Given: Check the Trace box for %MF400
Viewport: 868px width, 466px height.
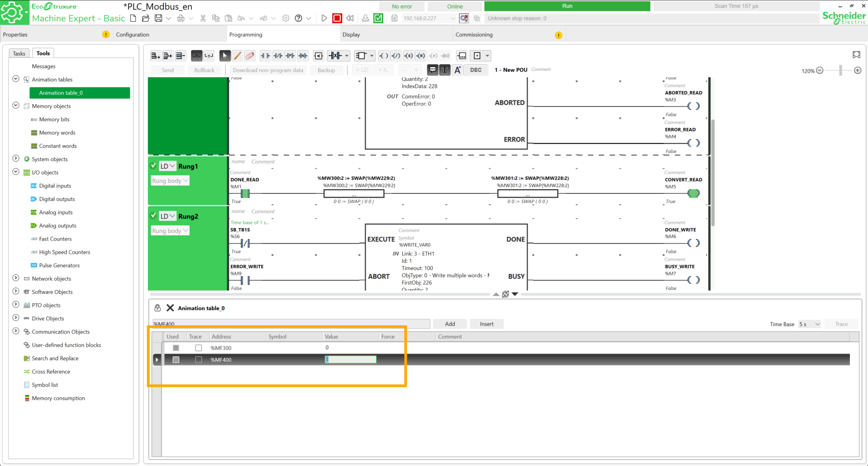Looking at the screenshot, I should tap(198, 360).
